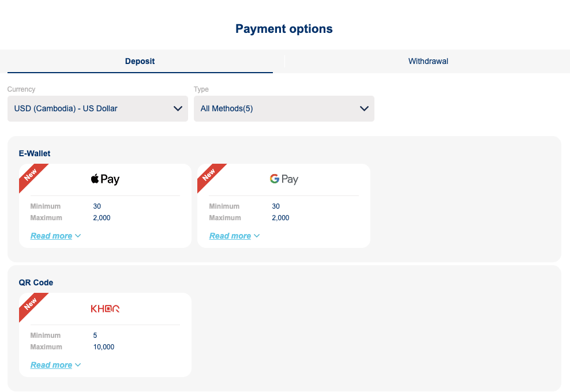Screen dimensions: 570x392
Task: Click the Apple Pay minimum value 30
Action: [x=97, y=206]
